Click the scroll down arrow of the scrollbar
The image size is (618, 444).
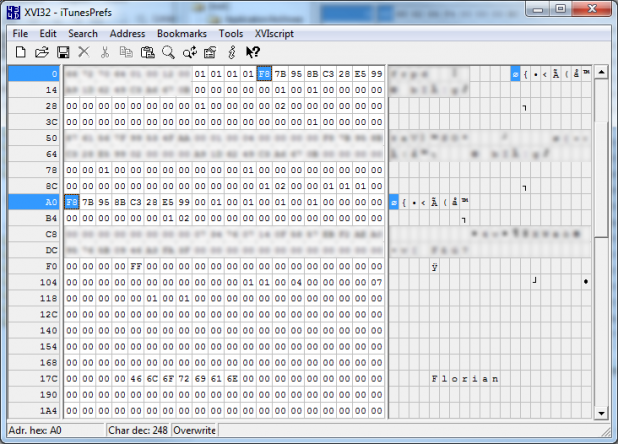(601, 412)
